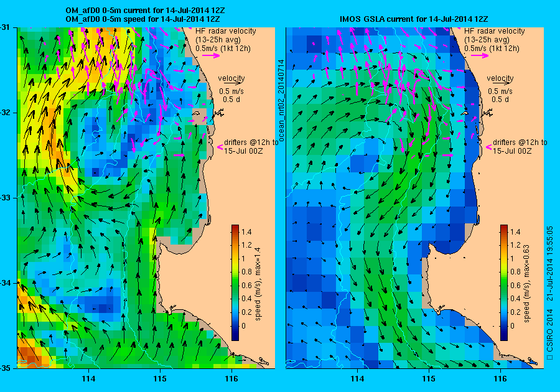Screen dimensions: 560x392
Task: Click vertical 'ocean_nrt02_20140714' label
Action: click(281, 100)
